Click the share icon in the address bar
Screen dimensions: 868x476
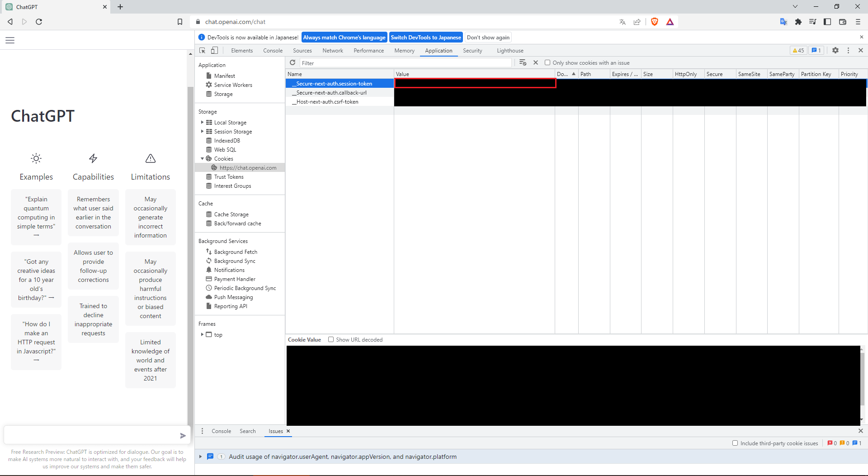[x=637, y=22]
